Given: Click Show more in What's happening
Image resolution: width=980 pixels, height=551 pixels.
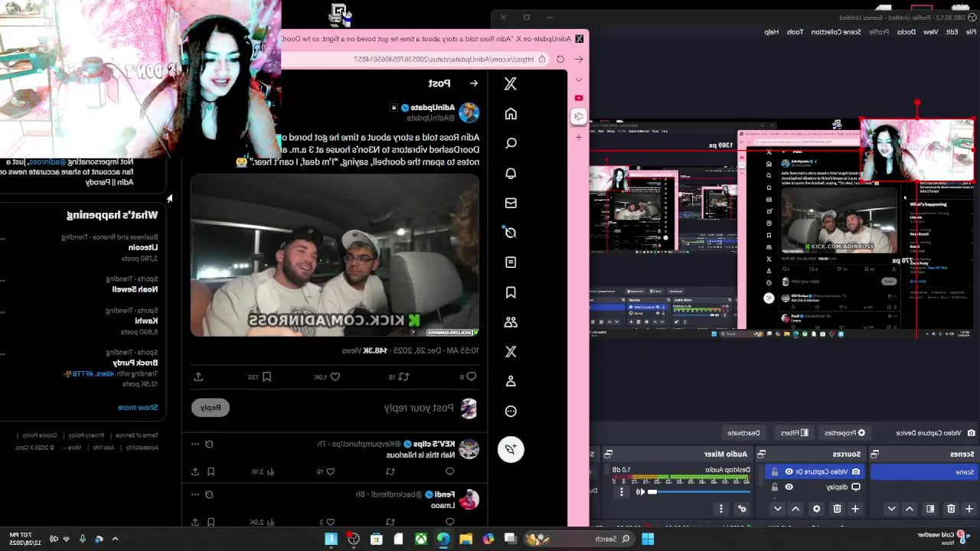Looking at the screenshot, I should point(137,408).
